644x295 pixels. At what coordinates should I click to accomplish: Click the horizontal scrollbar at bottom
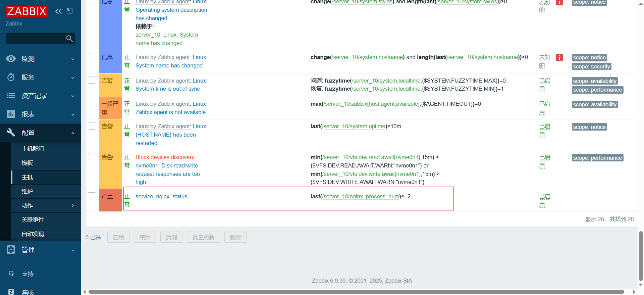pos(356,292)
